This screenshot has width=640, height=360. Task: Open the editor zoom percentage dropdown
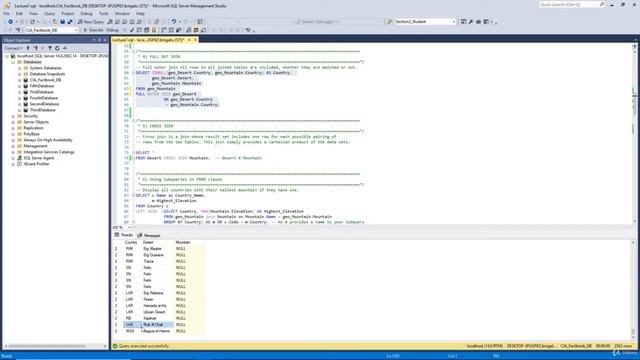click(129, 227)
